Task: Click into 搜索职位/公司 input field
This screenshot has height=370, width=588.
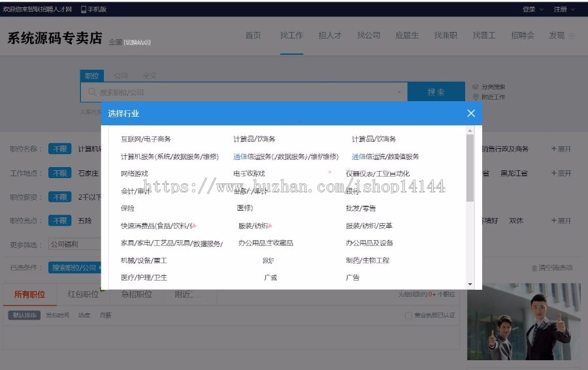Action: tap(244, 92)
